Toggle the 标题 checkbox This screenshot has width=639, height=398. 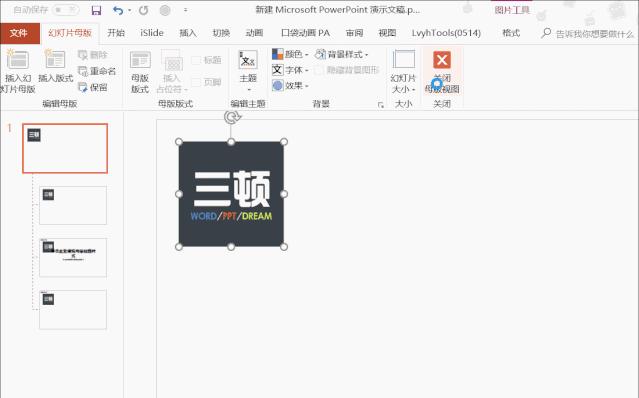click(x=206, y=60)
